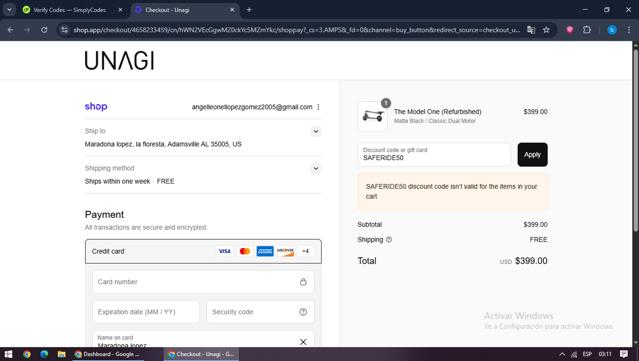The height and width of the screenshot is (361, 639).
Task: Click the browser address bar URL
Action: pyautogui.click(x=296, y=30)
